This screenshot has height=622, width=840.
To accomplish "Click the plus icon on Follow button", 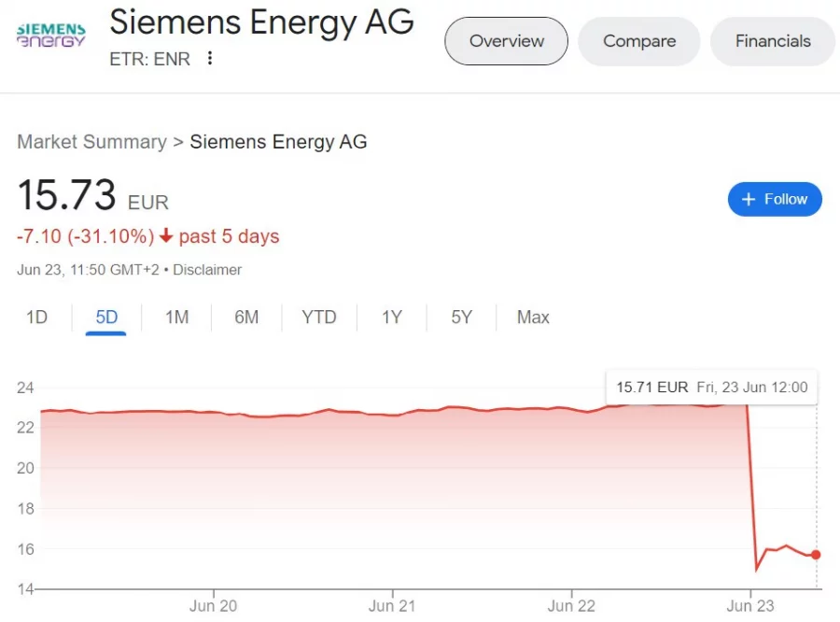I will pyautogui.click(x=749, y=200).
